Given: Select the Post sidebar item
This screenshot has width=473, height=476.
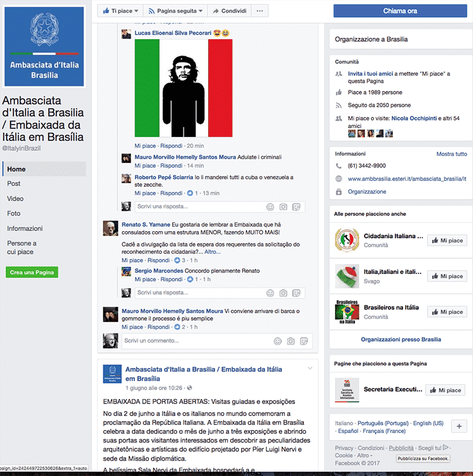Looking at the screenshot, I should pyautogui.click(x=14, y=184).
